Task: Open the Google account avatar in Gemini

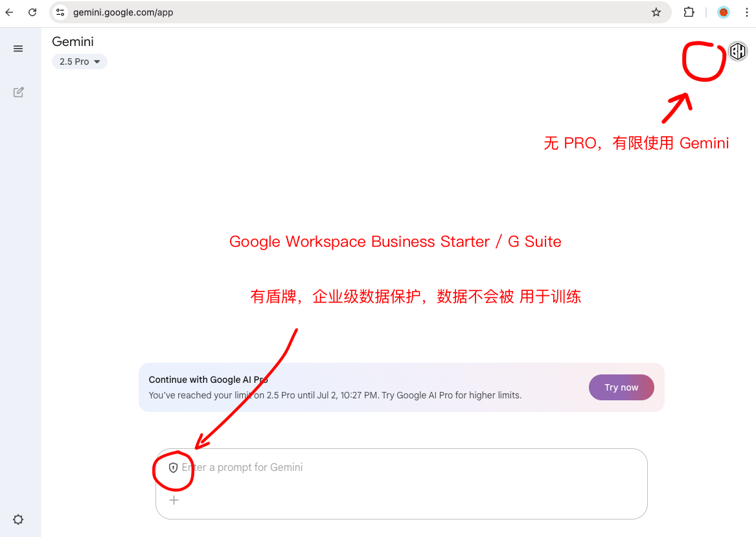Action: [x=738, y=51]
